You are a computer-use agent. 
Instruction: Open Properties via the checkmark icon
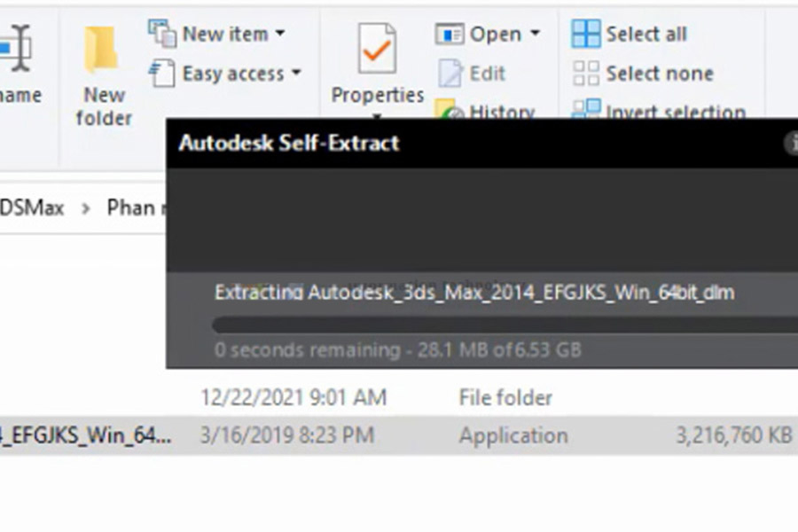point(377,49)
